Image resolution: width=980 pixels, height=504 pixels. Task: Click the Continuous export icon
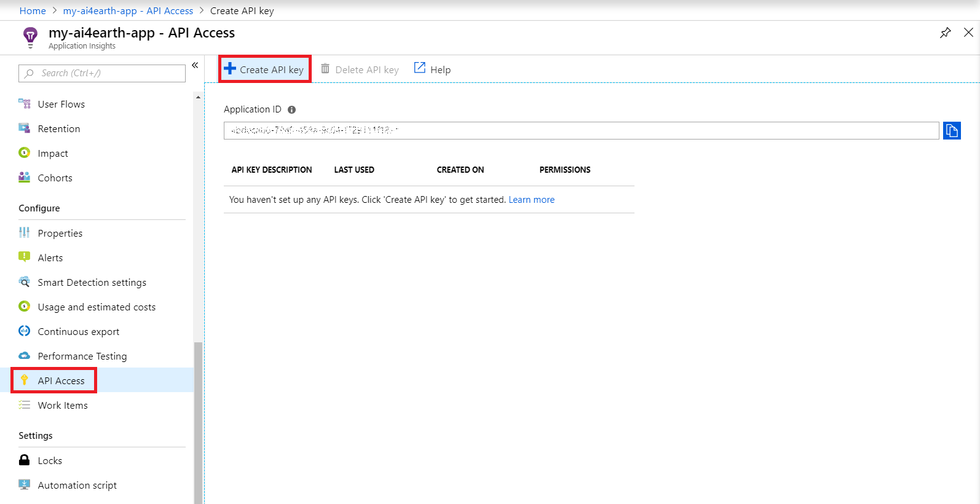click(x=25, y=331)
